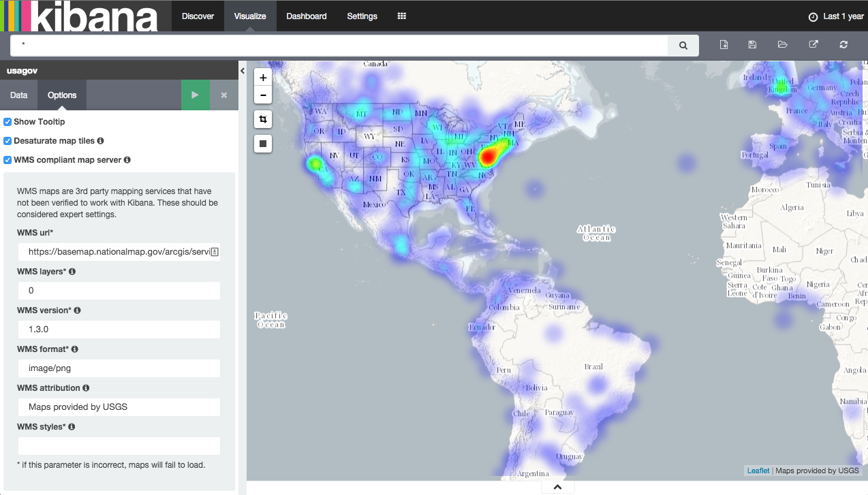The width and height of the screenshot is (868, 495).
Task: Switch to the Data tab
Action: pos(18,95)
